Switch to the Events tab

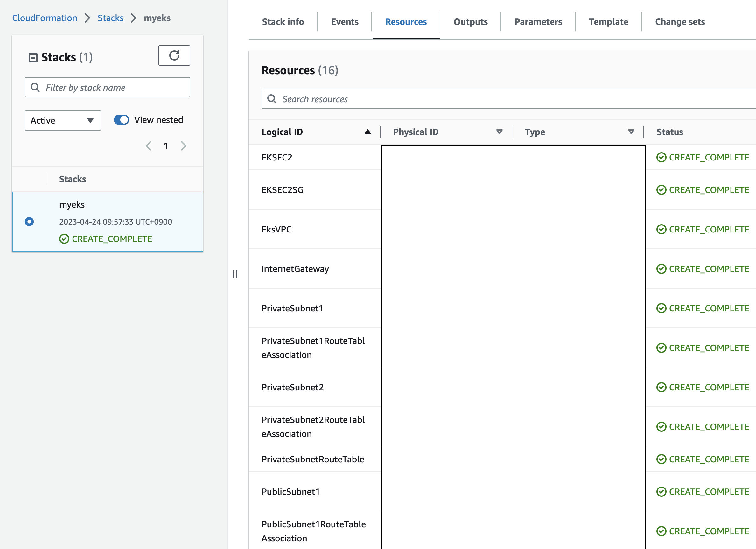click(x=344, y=22)
